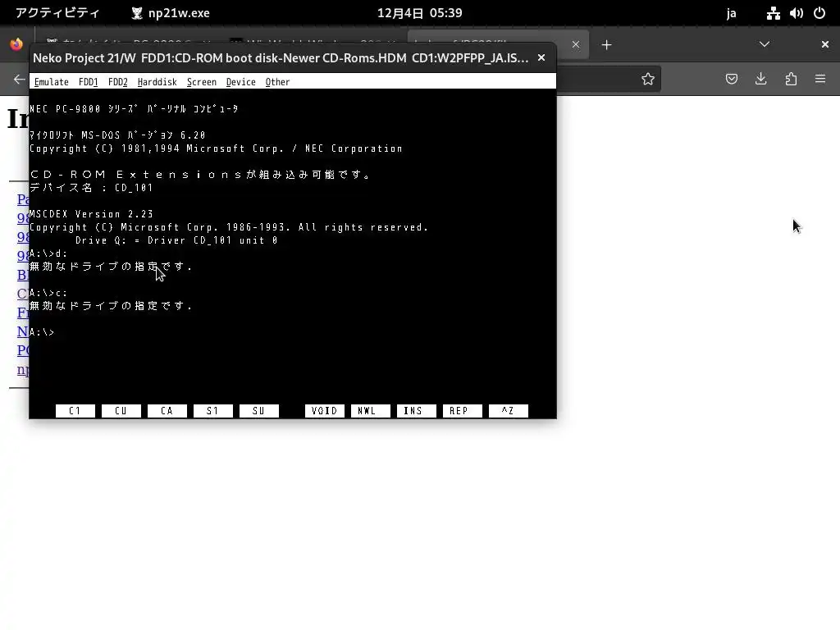Click the MS-DOS 6.20 version line
The width and height of the screenshot is (840, 630).
click(x=117, y=135)
